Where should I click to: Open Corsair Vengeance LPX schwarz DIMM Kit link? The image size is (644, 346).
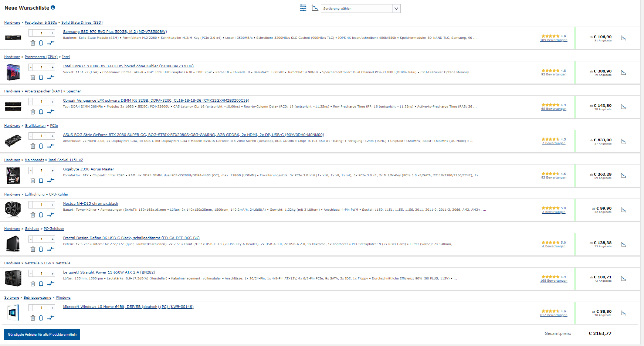coord(156,101)
